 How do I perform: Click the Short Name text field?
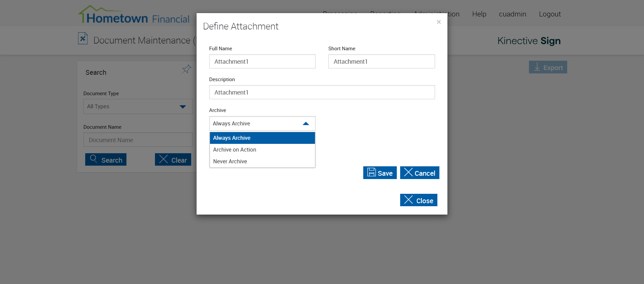pyautogui.click(x=381, y=62)
